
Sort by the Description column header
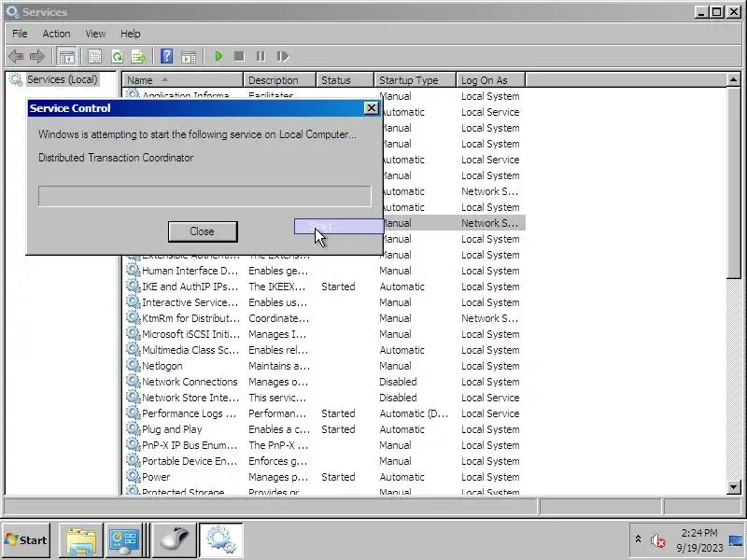(x=279, y=80)
